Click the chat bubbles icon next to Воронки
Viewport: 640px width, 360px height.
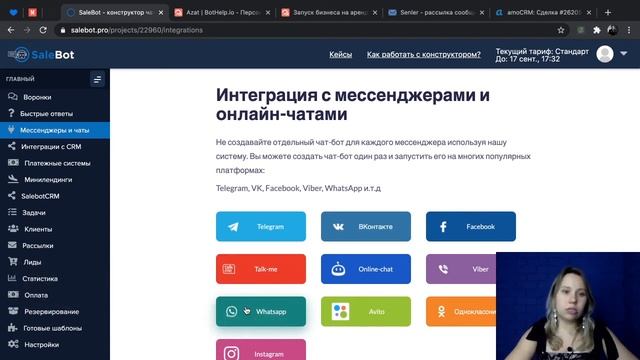click(x=13, y=97)
